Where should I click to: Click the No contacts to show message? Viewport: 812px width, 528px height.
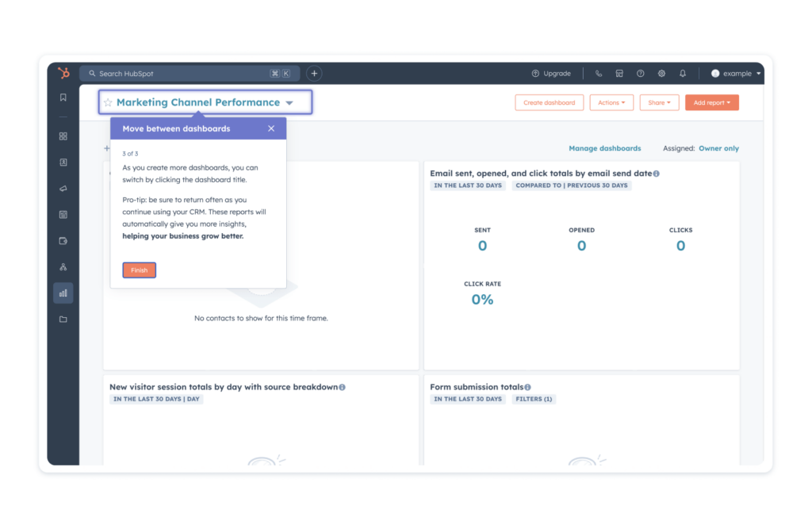(261, 319)
